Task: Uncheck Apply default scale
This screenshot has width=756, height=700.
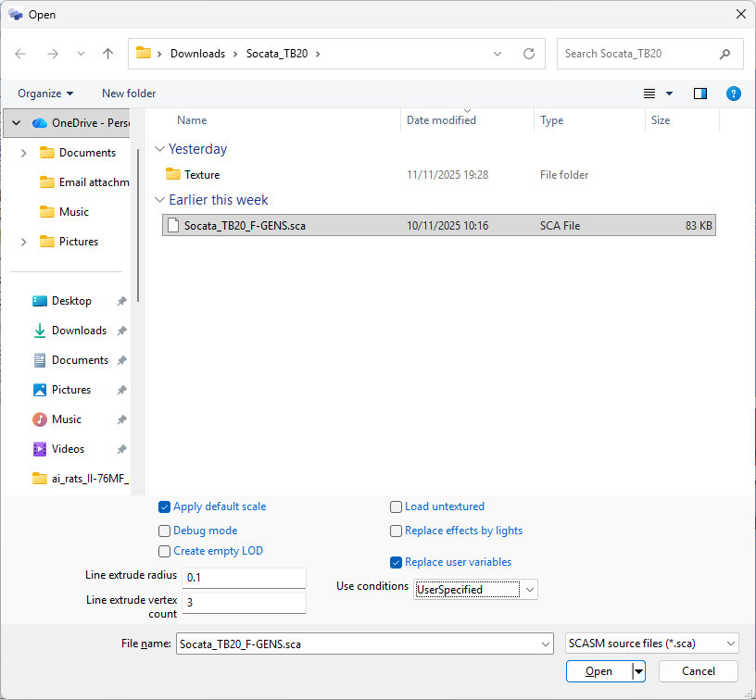Action: [x=165, y=506]
